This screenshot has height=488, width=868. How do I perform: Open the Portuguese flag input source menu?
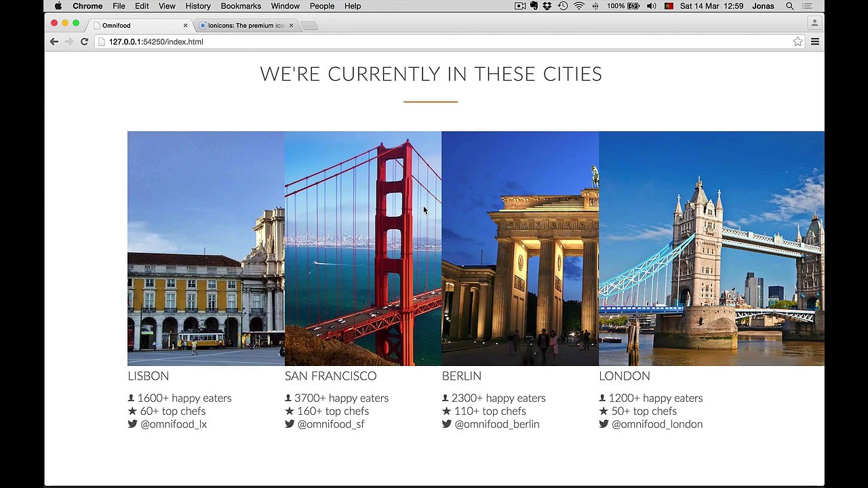pyautogui.click(x=669, y=6)
